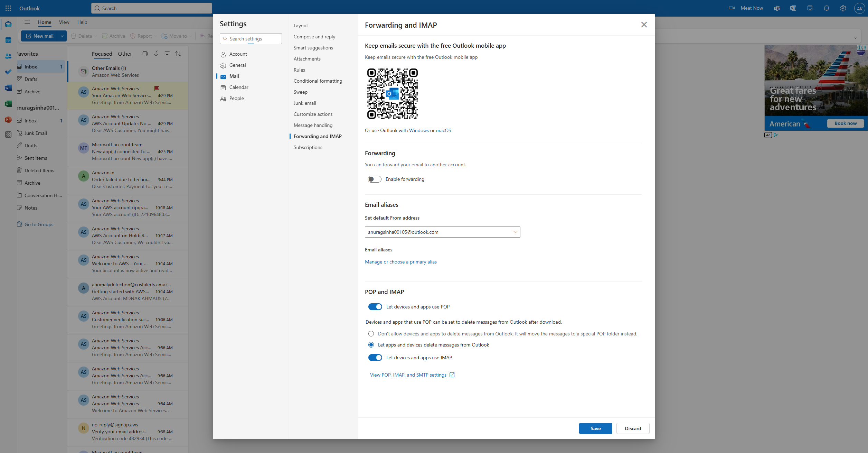The height and width of the screenshot is (453, 868).
Task: Switch to the Other inbox tab
Action: pos(125,54)
